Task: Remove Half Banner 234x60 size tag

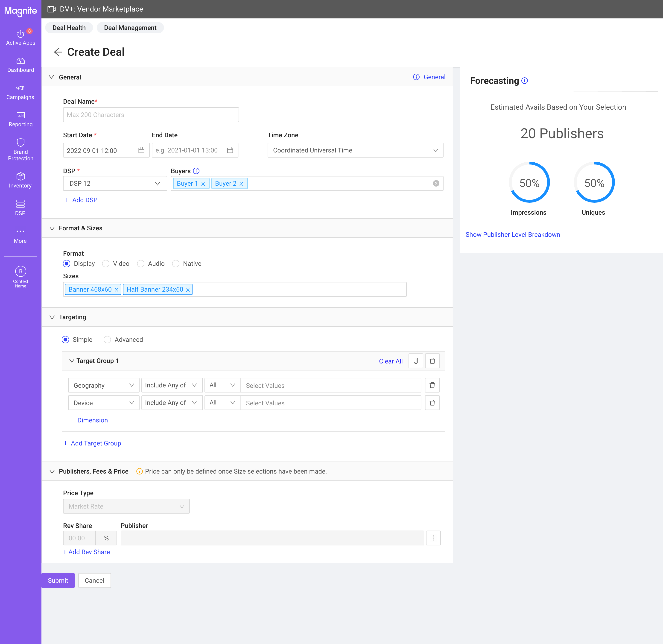Action: tap(188, 290)
